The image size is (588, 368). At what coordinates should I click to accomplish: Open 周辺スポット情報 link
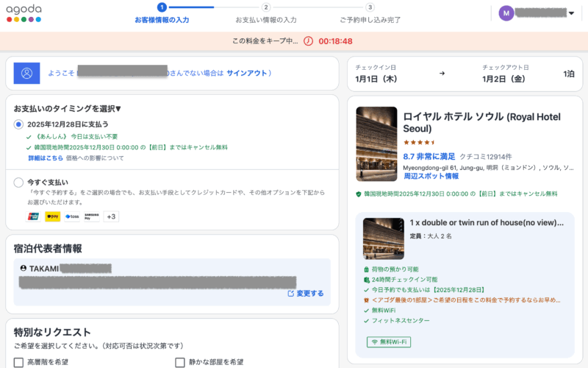click(x=431, y=176)
